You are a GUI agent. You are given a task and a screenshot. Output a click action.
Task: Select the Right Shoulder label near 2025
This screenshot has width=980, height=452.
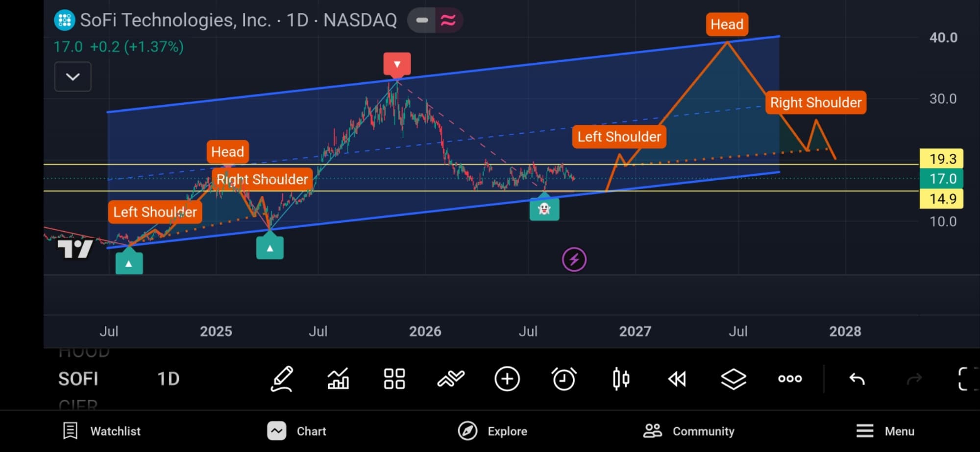(x=262, y=179)
